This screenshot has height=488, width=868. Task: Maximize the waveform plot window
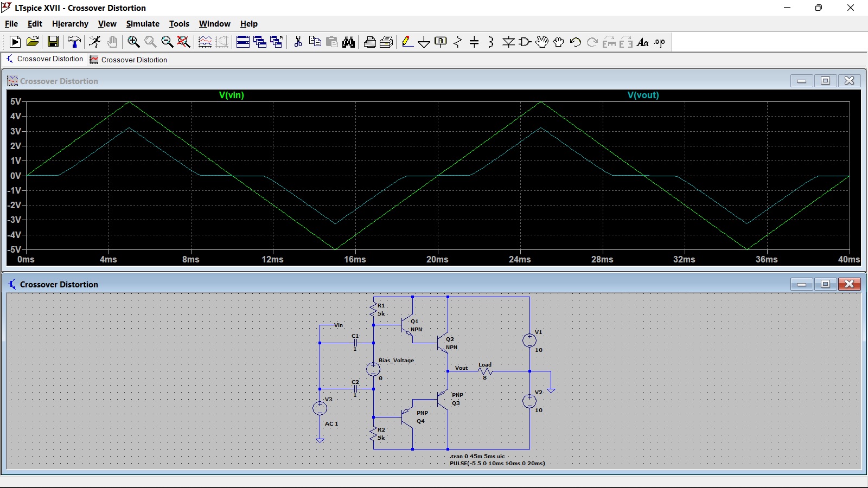click(825, 81)
